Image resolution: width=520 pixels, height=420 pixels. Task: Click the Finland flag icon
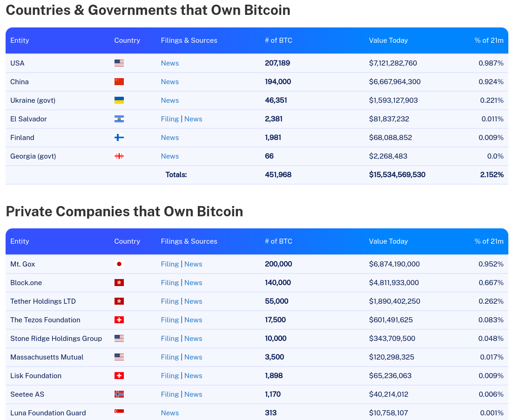pyautogui.click(x=119, y=138)
